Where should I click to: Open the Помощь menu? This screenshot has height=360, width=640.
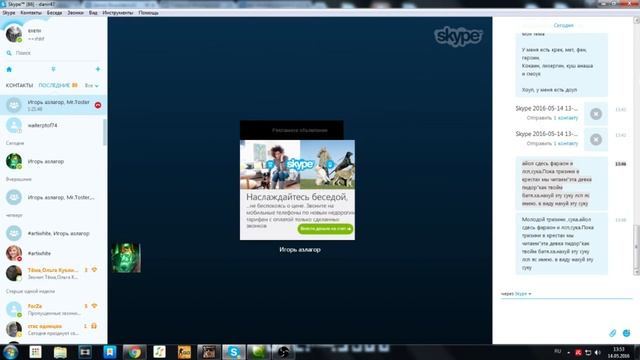(x=148, y=13)
